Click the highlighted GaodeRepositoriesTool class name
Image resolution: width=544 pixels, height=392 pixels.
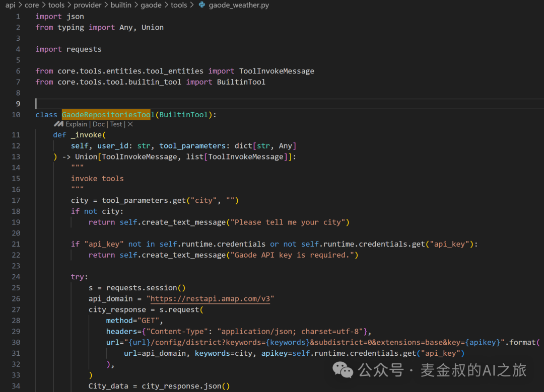tap(108, 114)
